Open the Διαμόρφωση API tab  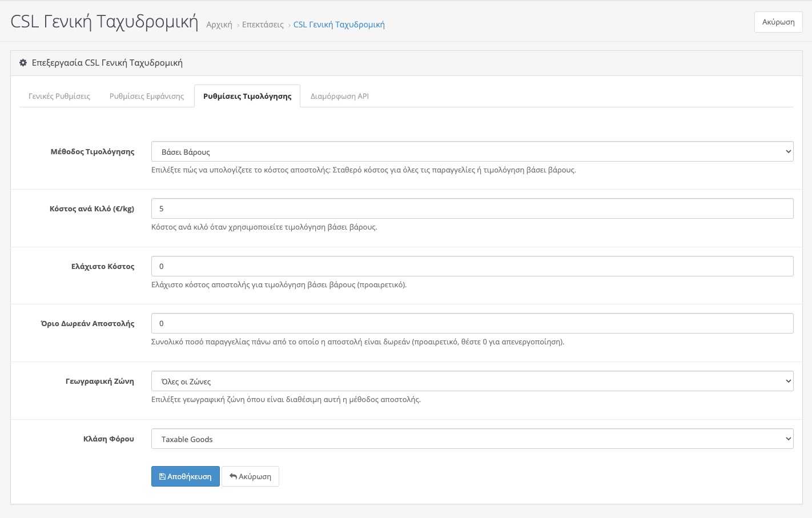point(340,96)
